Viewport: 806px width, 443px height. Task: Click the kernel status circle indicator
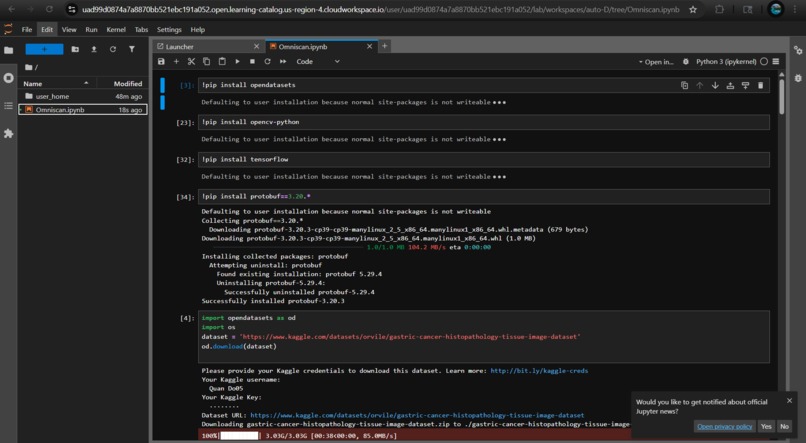point(764,62)
